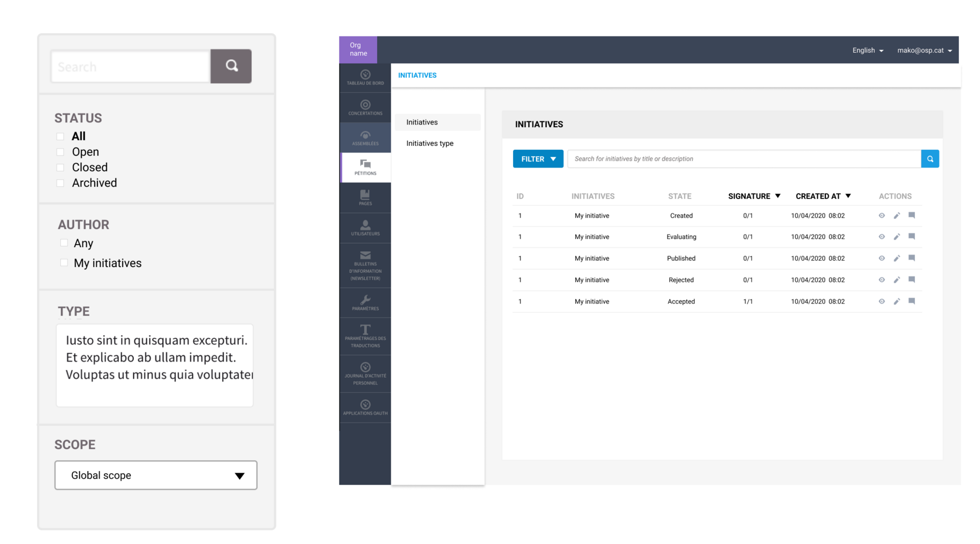Focus the initiatives title search field
Image resolution: width=980 pixels, height=544 pixels.
click(744, 159)
